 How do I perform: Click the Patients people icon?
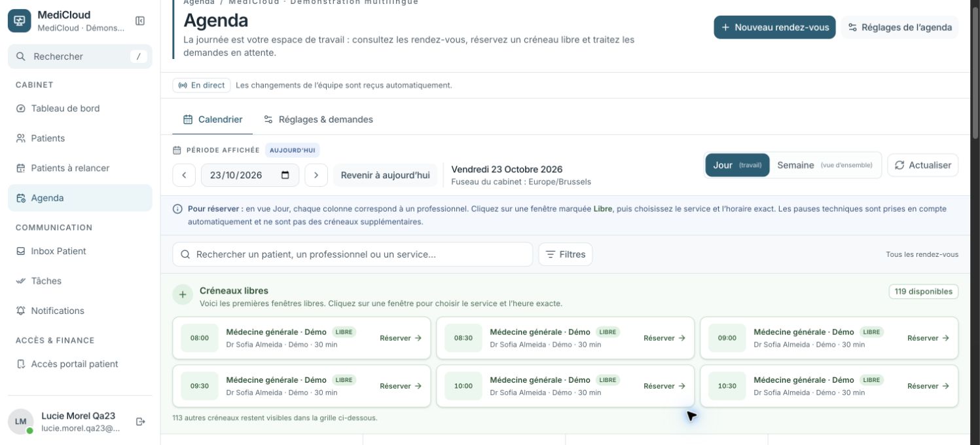[20, 138]
